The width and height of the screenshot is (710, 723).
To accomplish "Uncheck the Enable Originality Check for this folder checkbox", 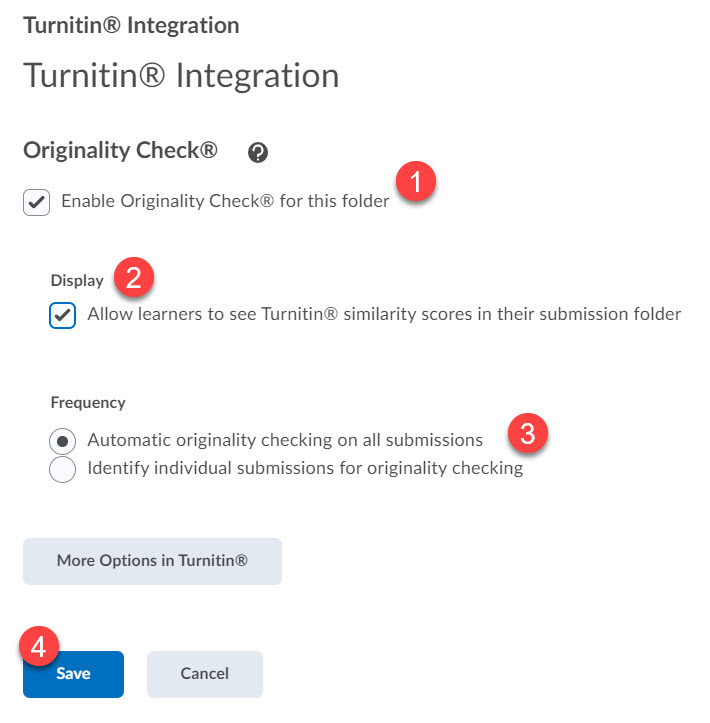I will point(36,202).
